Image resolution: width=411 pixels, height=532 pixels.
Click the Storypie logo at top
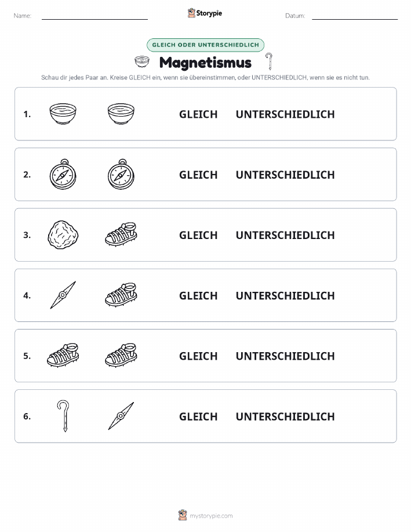205,13
